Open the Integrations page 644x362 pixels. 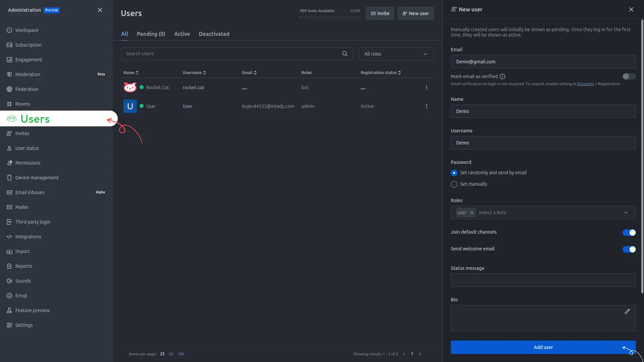click(x=28, y=236)
